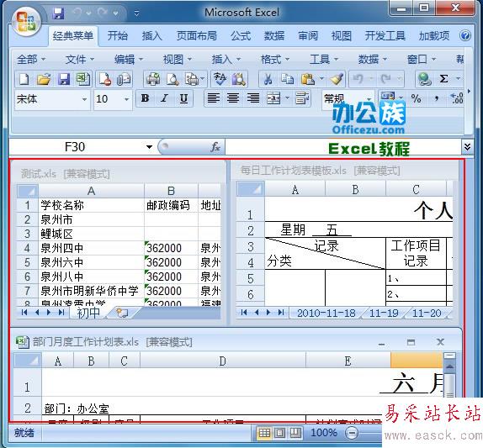Click cell 泉州四中 in 测试.xls
483x448 pixels.
91,248
